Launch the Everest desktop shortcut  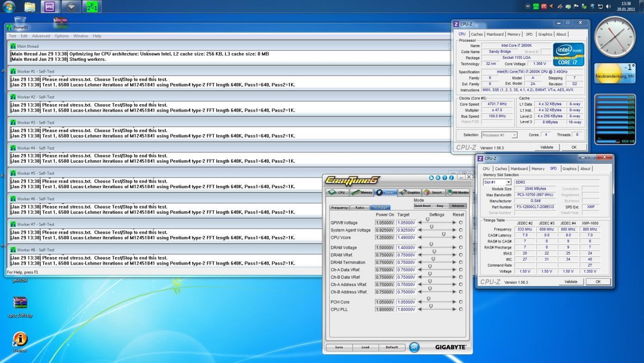(20, 342)
